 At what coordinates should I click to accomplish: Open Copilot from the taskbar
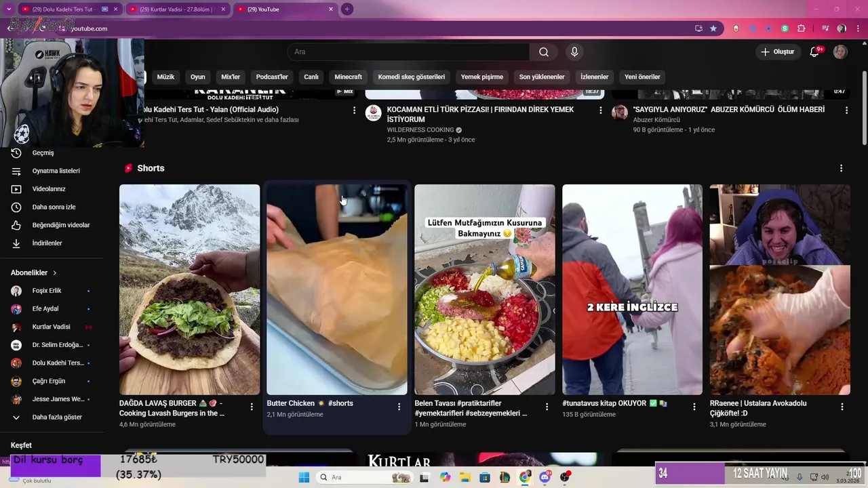coord(445,477)
